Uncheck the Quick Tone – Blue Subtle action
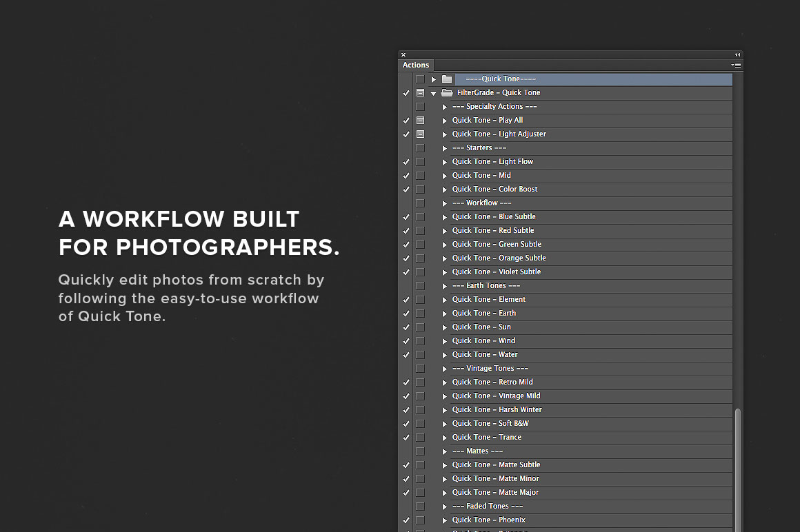Image resolution: width=800 pixels, height=532 pixels. pyautogui.click(x=406, y=217)
